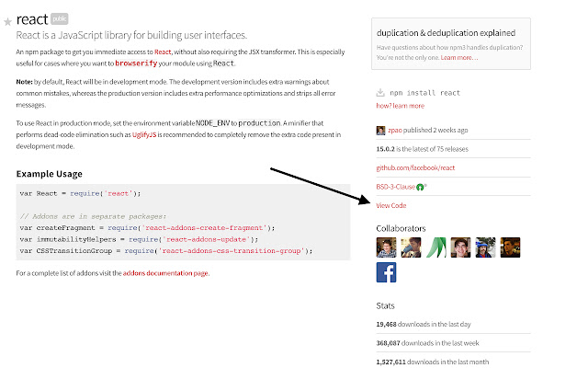Screen dimensions: 588x368
Task: Open the UglifyJS link
Action: coord(144,134)
